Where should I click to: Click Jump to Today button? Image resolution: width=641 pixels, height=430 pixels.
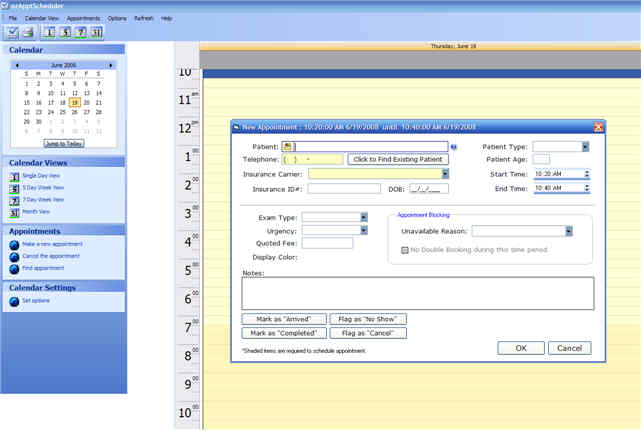[x=64, y=144]
